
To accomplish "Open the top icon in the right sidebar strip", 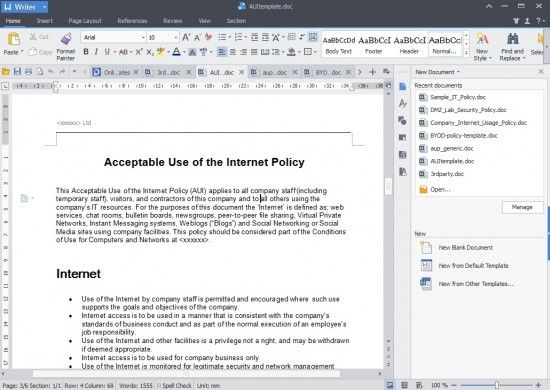I will 403,86.
